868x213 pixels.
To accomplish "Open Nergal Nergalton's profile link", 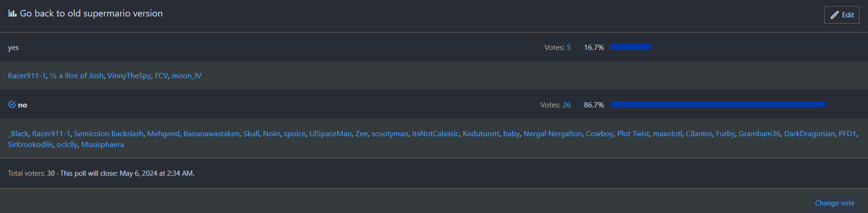I will 552,134.
